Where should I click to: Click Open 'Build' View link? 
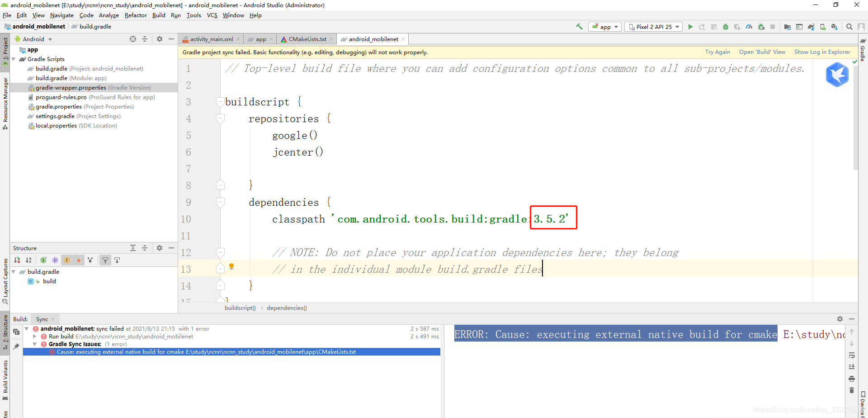click(x=762, y=52)
